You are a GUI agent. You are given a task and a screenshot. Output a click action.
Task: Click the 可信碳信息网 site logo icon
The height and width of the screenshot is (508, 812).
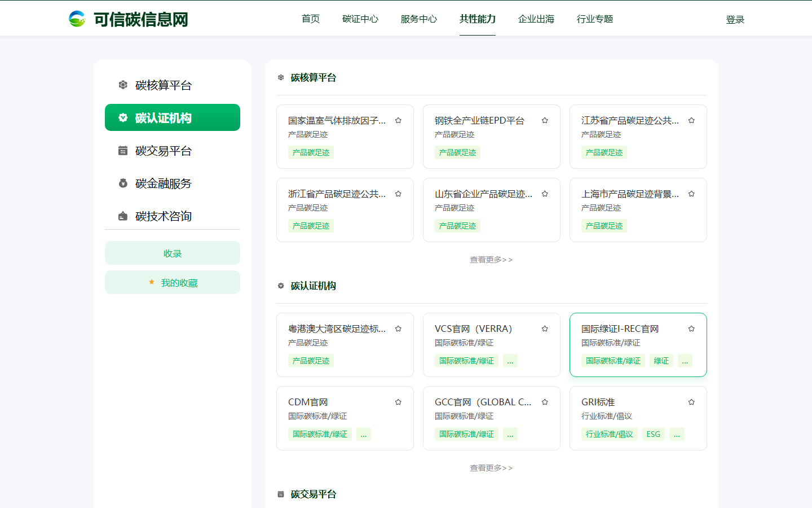[77, 19]
